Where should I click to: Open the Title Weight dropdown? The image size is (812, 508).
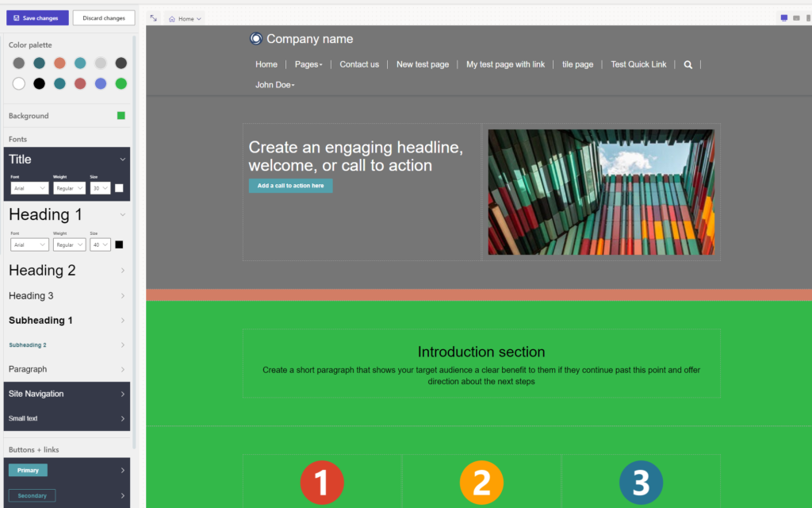[x=69, y=188]
